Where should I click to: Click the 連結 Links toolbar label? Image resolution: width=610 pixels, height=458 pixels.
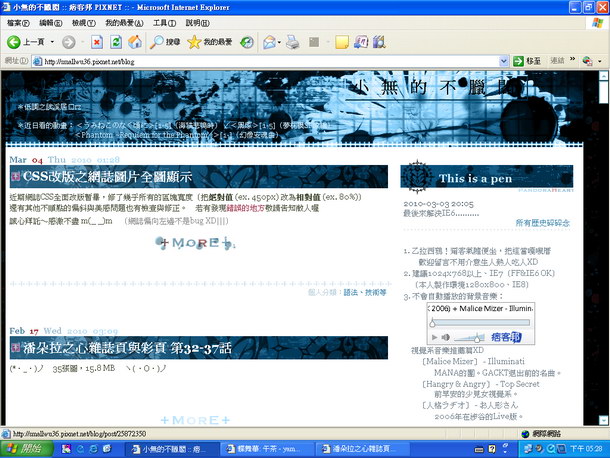557,60
